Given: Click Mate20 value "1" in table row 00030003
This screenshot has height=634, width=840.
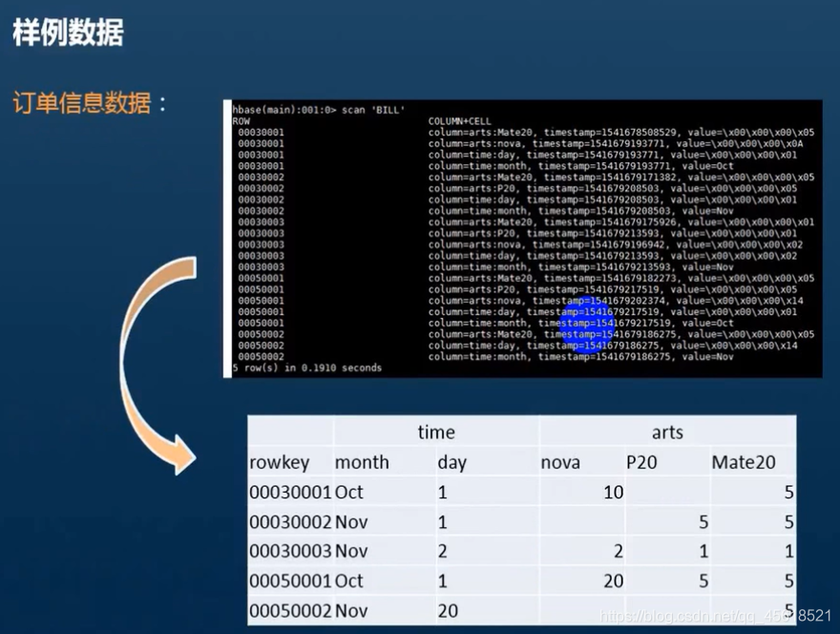Looking at the screenshot, I should tap(788, 551).
